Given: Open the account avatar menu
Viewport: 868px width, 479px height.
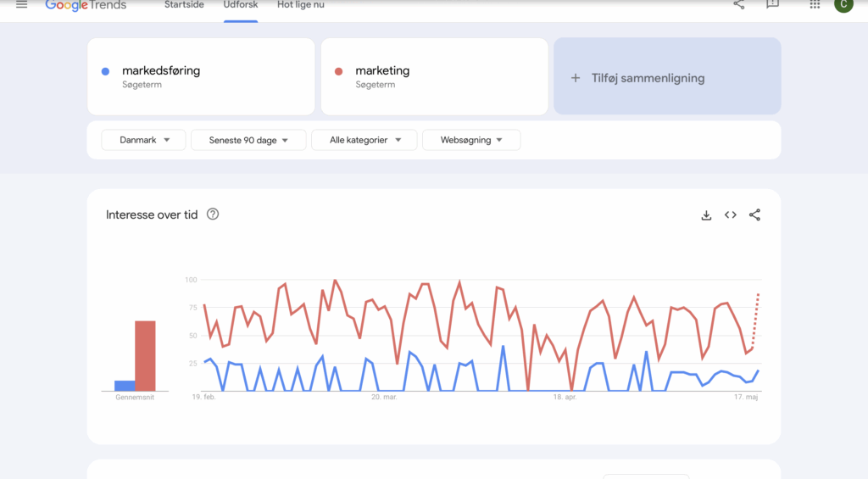Looking at the screenshot, I should coord(843,5).
